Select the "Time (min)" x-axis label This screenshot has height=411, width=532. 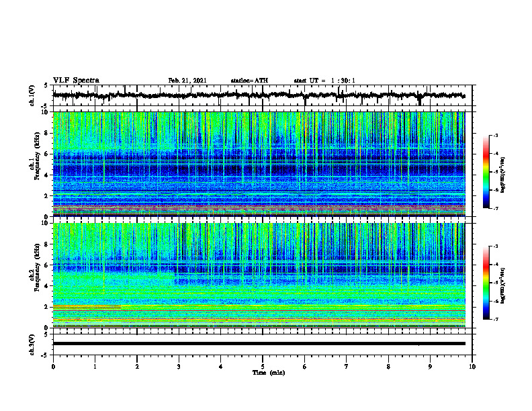tap(269, 373)
